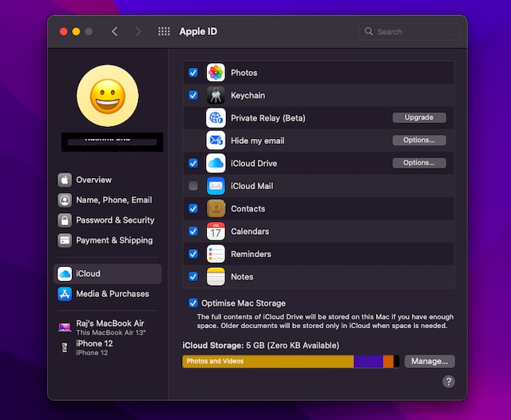Click the Calendars icon showing 17
The width and height of the screenshot is (511, 420).
click(216, 231)
